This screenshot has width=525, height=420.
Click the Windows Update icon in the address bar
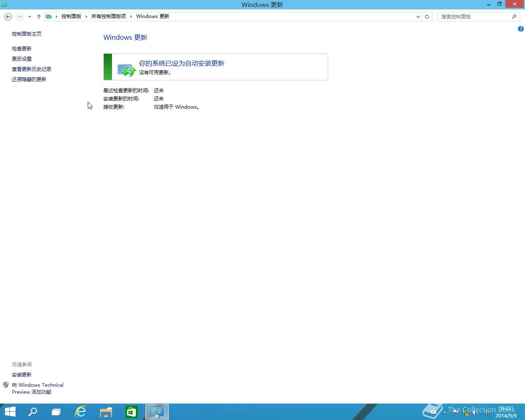coord(49,16)
